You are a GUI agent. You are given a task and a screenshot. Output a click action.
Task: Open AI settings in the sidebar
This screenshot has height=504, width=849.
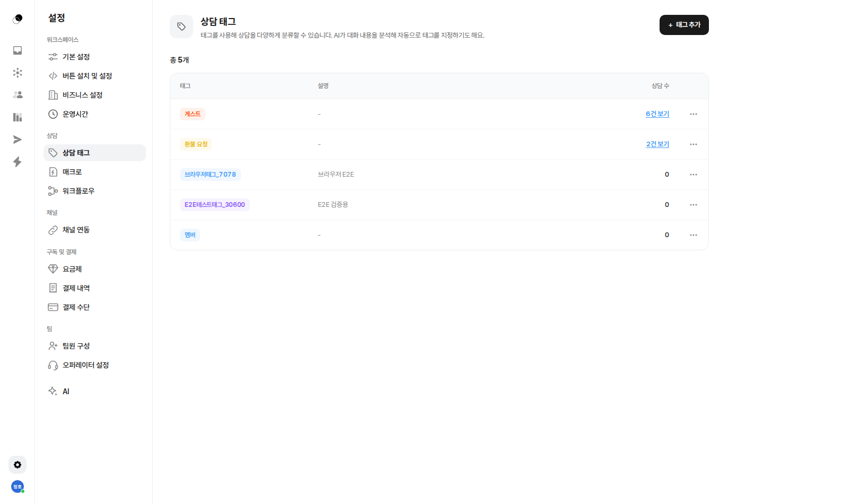point(94,392)
